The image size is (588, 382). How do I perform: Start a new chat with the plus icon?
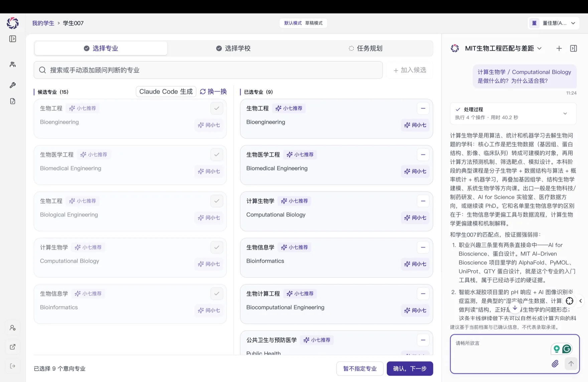pyautogui.click(x=559, y=48)
